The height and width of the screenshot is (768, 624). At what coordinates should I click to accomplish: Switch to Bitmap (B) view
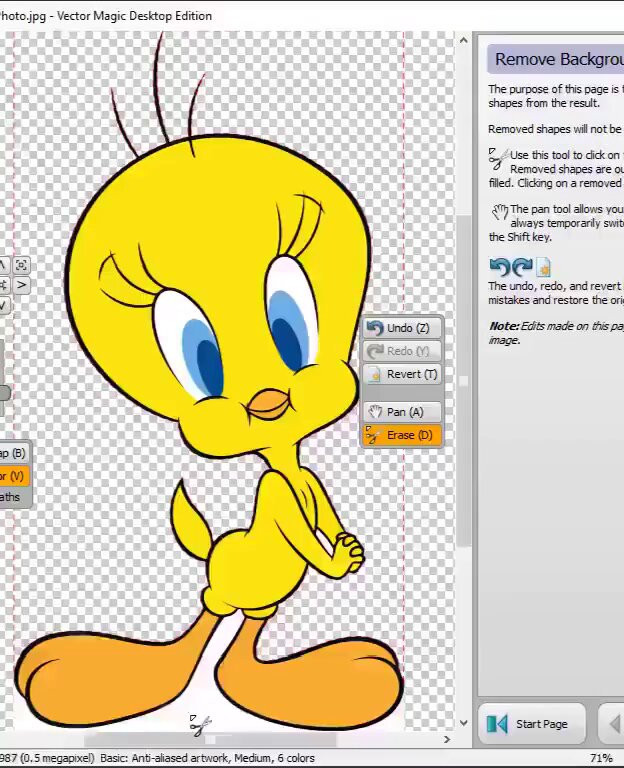(14, 453)
